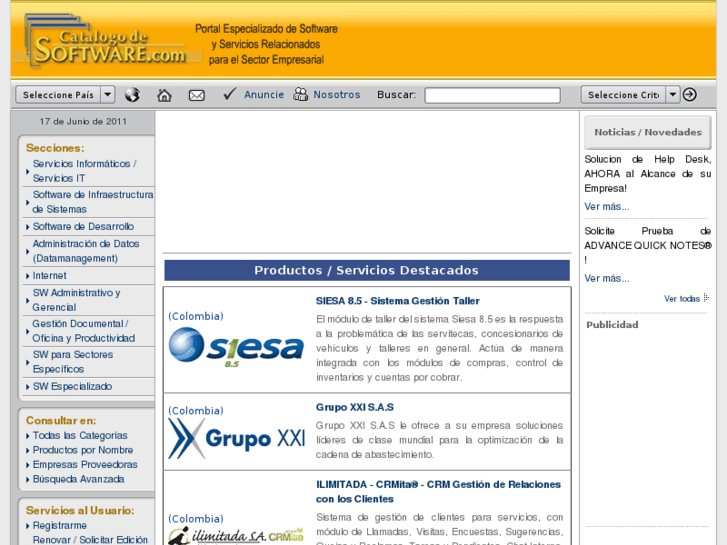Open SW Especializado section
The height and width of the screenshot is (545, 727).
(72, 386)
